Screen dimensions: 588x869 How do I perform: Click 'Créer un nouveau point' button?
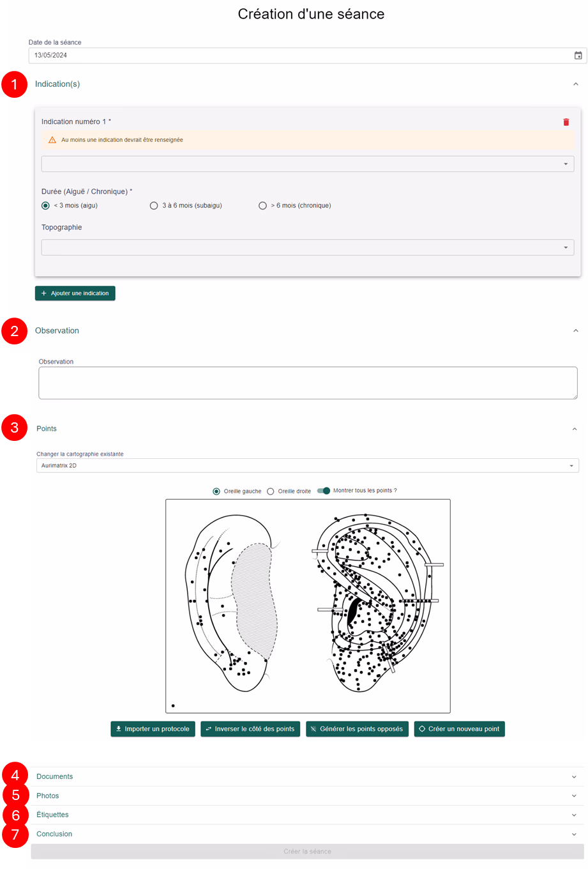coord(459,729)
